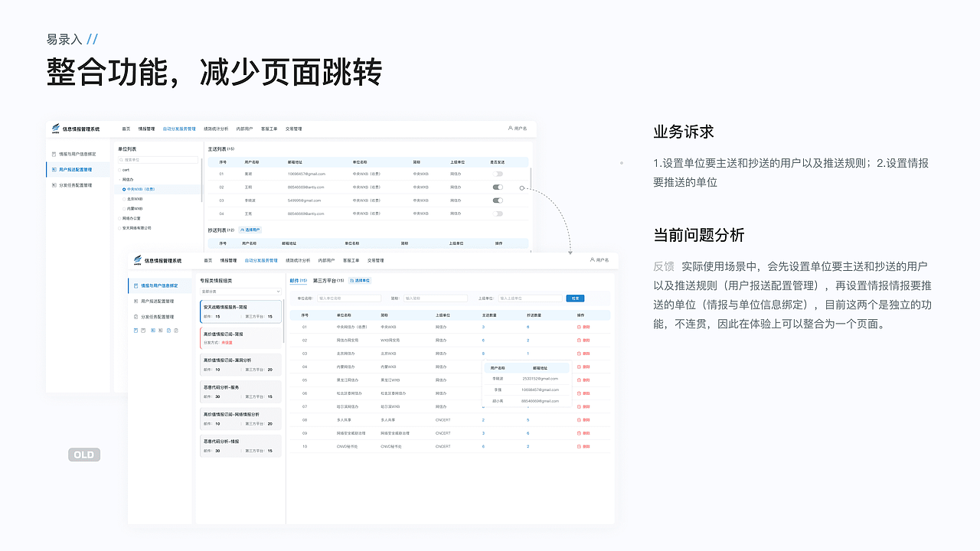Click the 信息情报管理系统 logo icon
The image size is (980, 551).
(57, 126)
